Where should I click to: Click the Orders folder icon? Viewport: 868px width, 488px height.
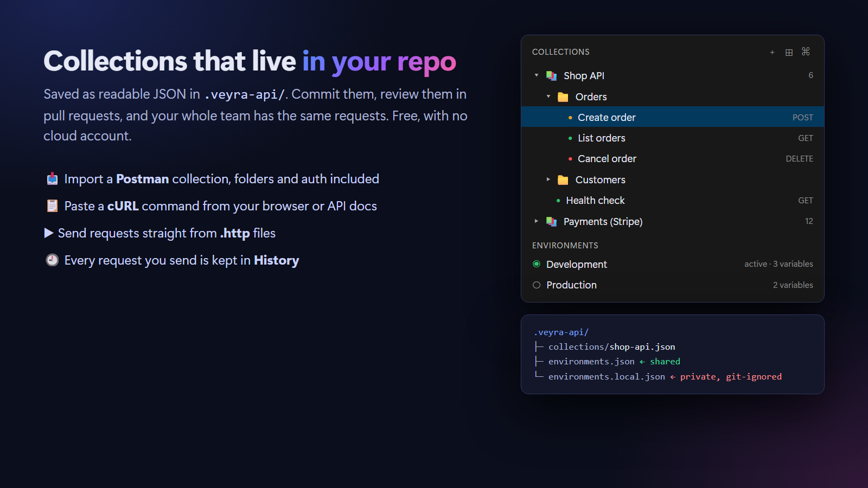pos(563,97)
